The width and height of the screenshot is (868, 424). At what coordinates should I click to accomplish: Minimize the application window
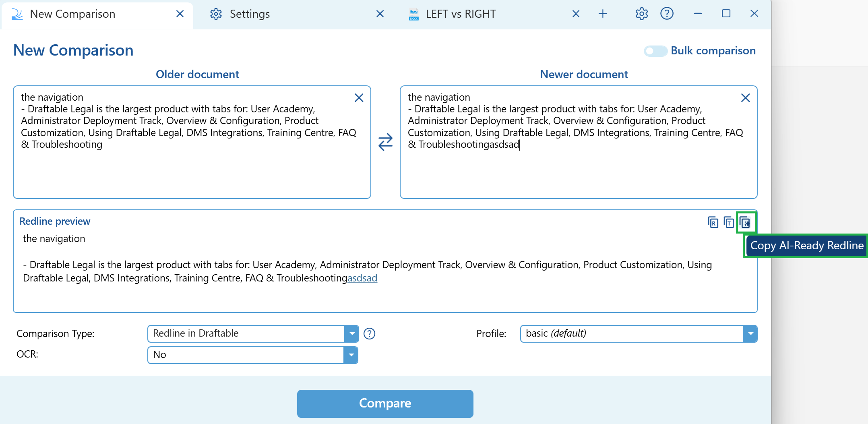coord(698,14)
